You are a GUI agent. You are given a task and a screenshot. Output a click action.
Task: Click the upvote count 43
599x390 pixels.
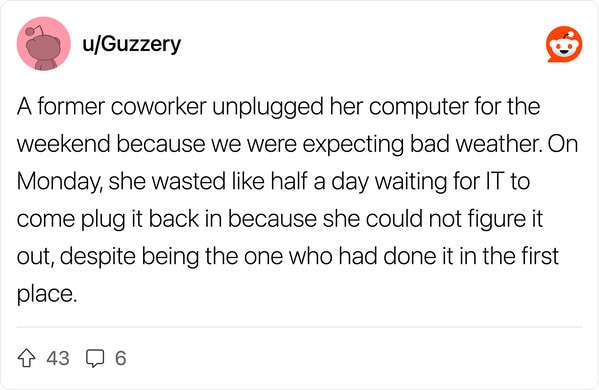58,358
